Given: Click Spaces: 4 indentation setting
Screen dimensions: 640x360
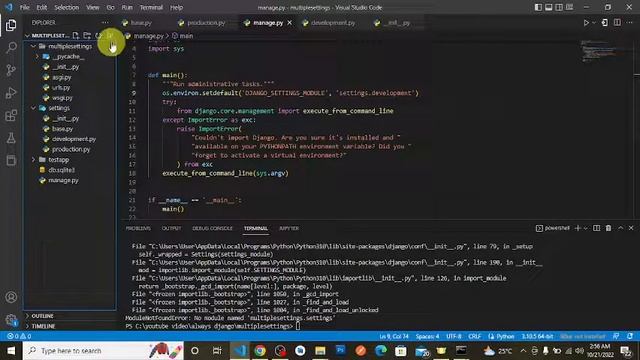Looking at the screenshot, I should 427,336.
